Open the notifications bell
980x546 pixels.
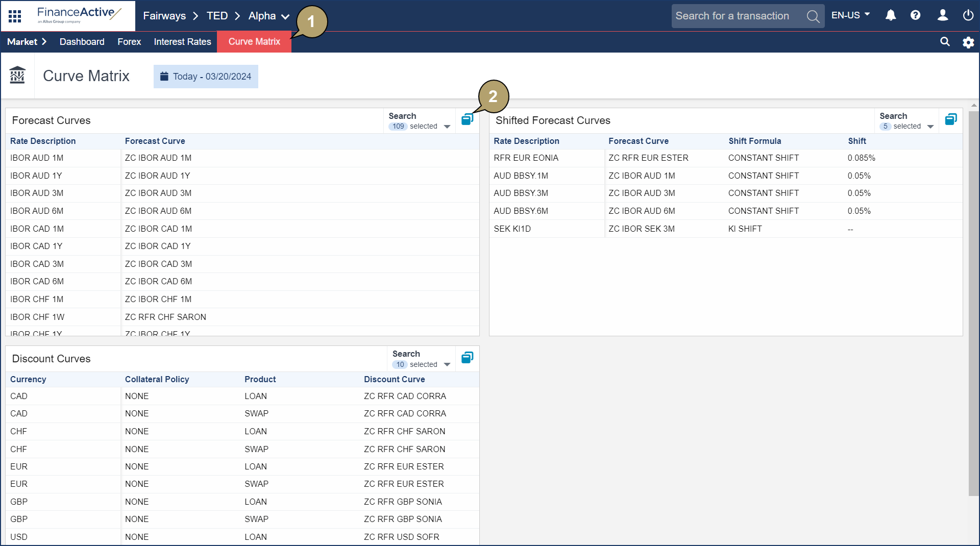tap(891, 15)
